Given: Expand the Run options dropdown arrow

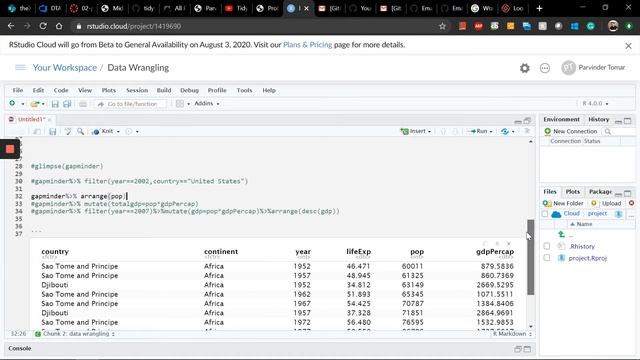Looking at the screenshot, I should 491,131.
